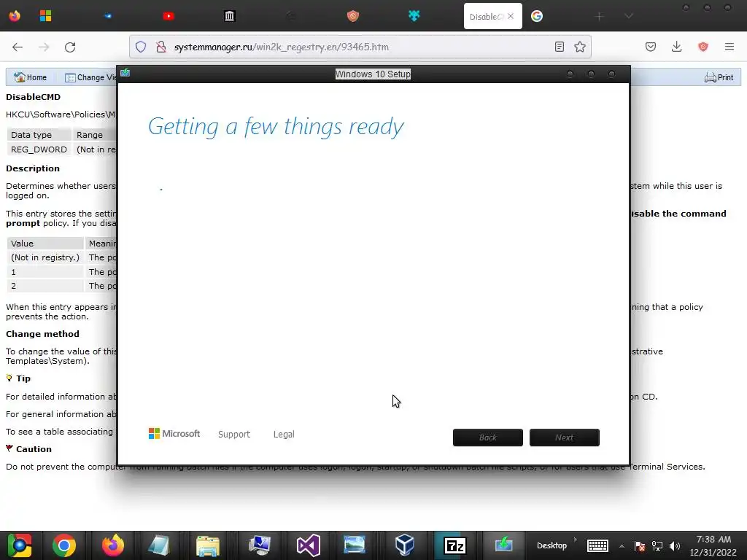Open the Action Center flag icon
This screenshot has width=747, height=560.
click(639, 545)
